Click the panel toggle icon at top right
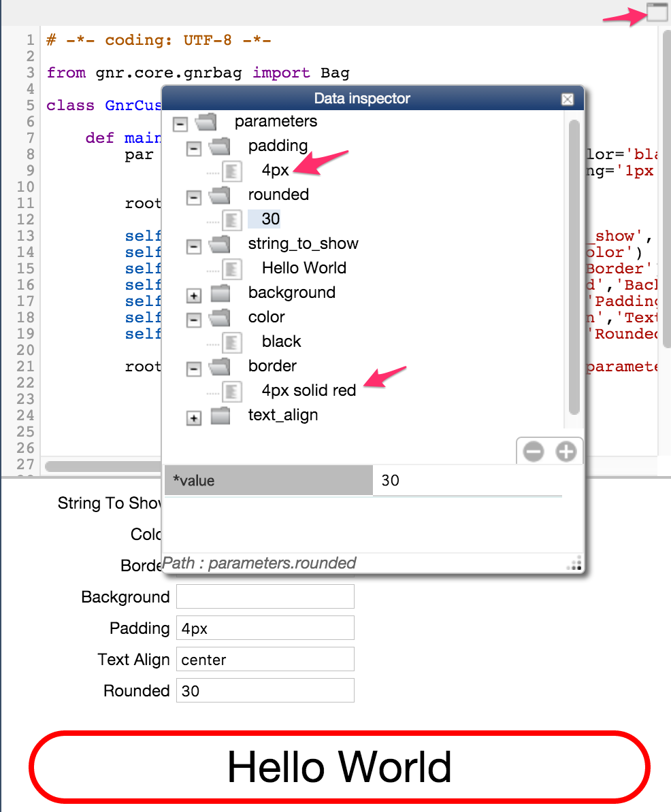The width and height of the screenshot is (671, 812). 657,12
